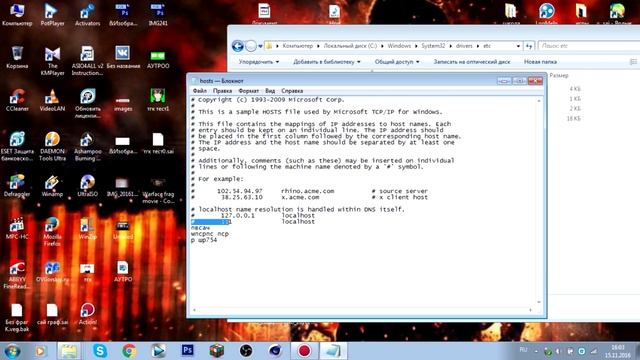Open the Defraggler desktop shortcut
Image resolution: width=640 pixels, height=360 pixels.
[x=17, y=186]
